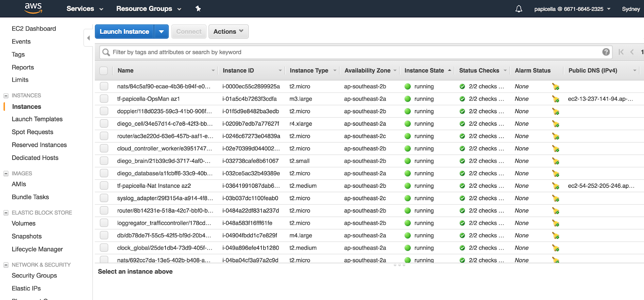
Task: Click alarm icon for loggregator_trafficcontroller row
Action: (556, 223)
